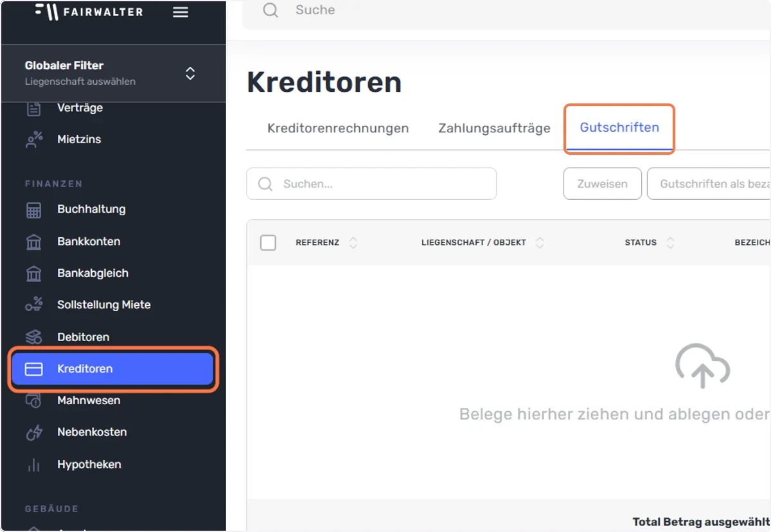
Task: Click the Bankkonten bank icon
Action: (33, 242)
